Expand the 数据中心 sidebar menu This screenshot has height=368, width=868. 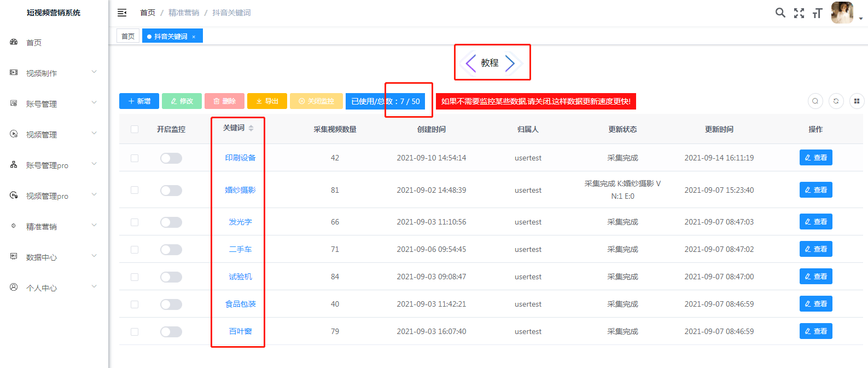click(54, 257)
